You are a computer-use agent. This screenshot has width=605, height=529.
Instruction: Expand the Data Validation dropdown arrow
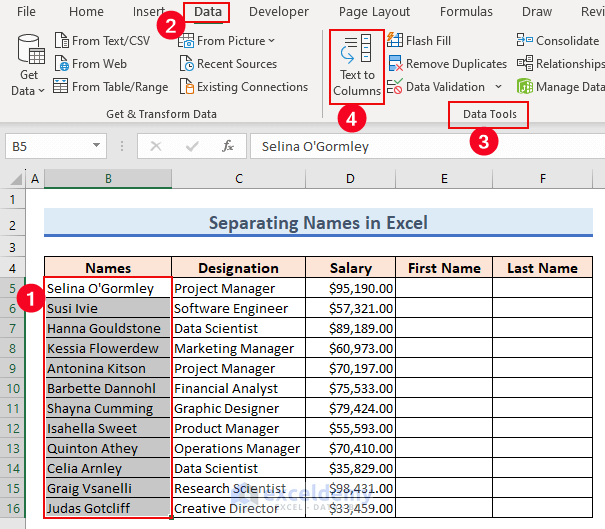tap(499, 87)
